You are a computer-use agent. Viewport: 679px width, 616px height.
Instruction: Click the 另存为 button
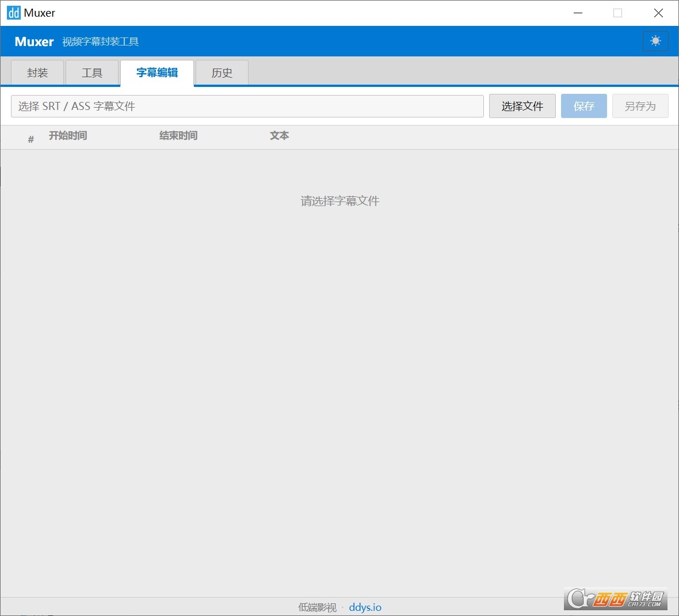[x=640, y=107]
